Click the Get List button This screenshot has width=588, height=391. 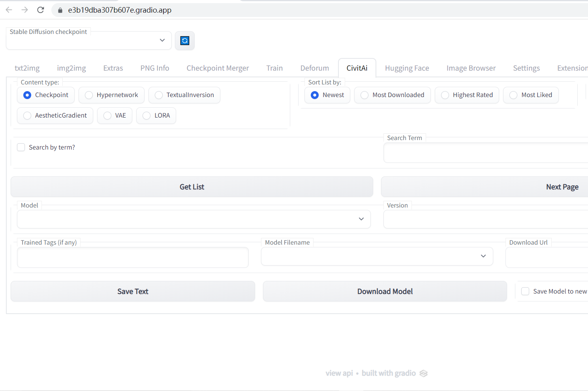(192, 187)
